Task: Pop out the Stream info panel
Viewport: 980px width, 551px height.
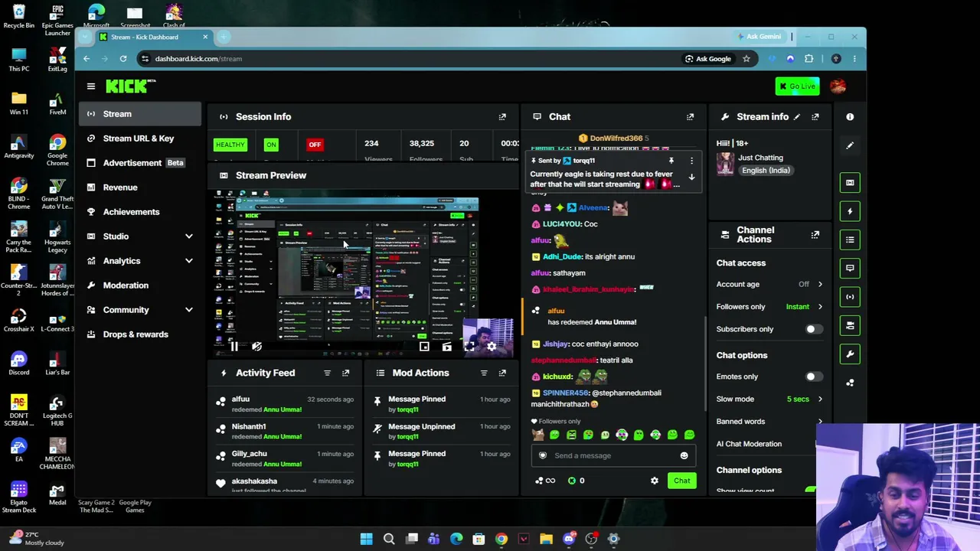Action: click(815, 117)
